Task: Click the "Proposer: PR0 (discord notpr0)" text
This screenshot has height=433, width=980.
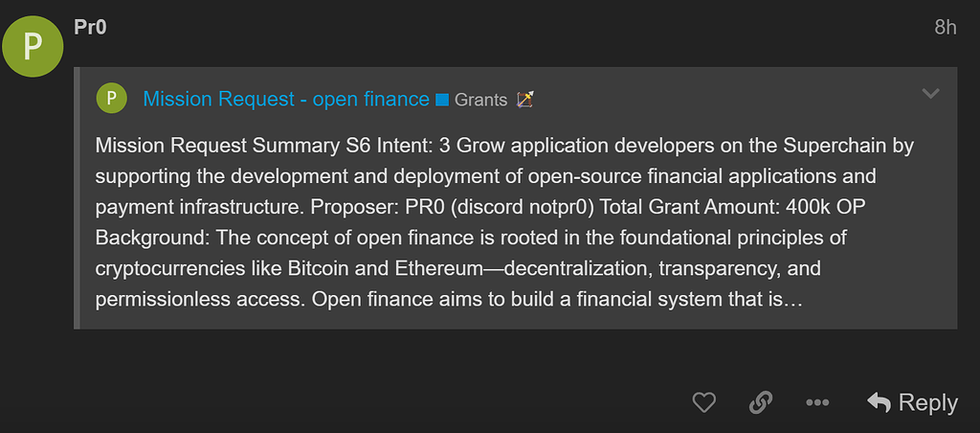Action: tap(494, 207)
